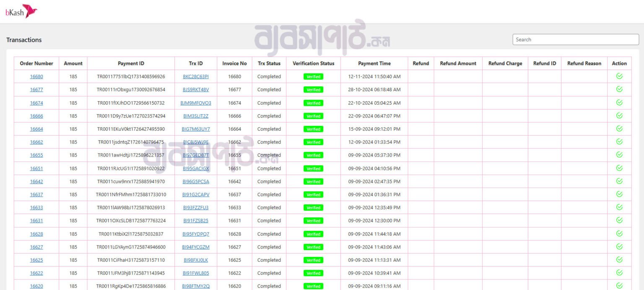Click the action icon on row 16631
Screen dimensions: 644x290
coord(619,220)
